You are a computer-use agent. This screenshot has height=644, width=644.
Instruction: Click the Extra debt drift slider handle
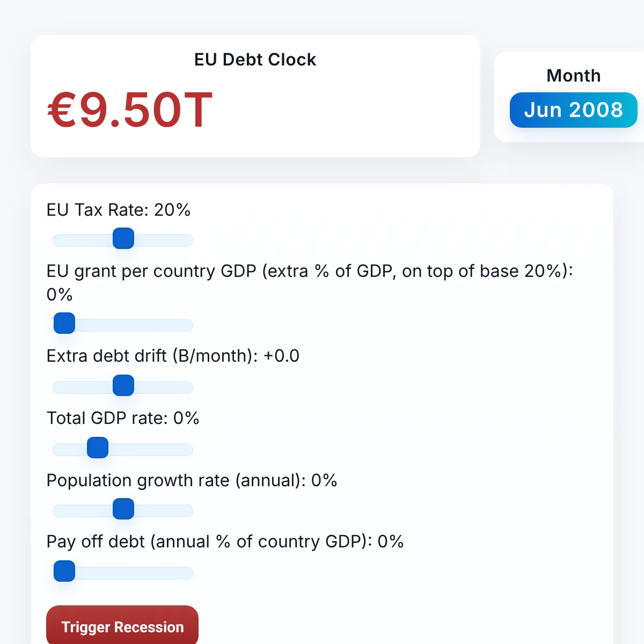(123, 386)
